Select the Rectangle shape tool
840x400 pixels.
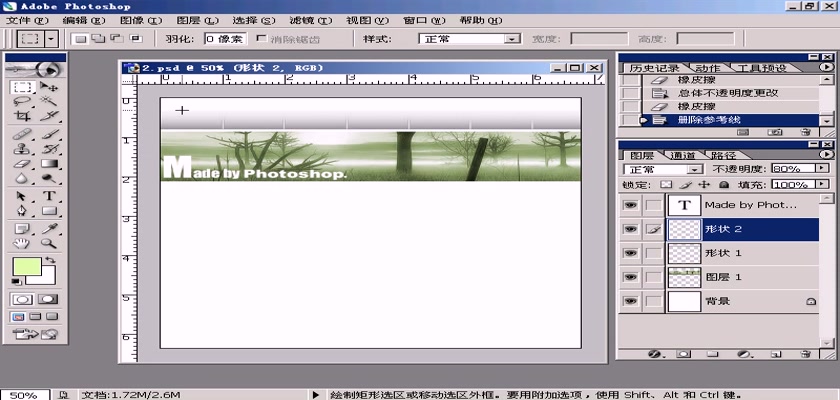[x=49, y=210]
